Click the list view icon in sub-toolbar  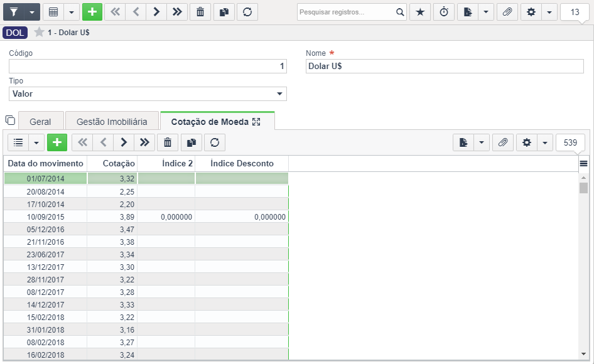point(18,142)
